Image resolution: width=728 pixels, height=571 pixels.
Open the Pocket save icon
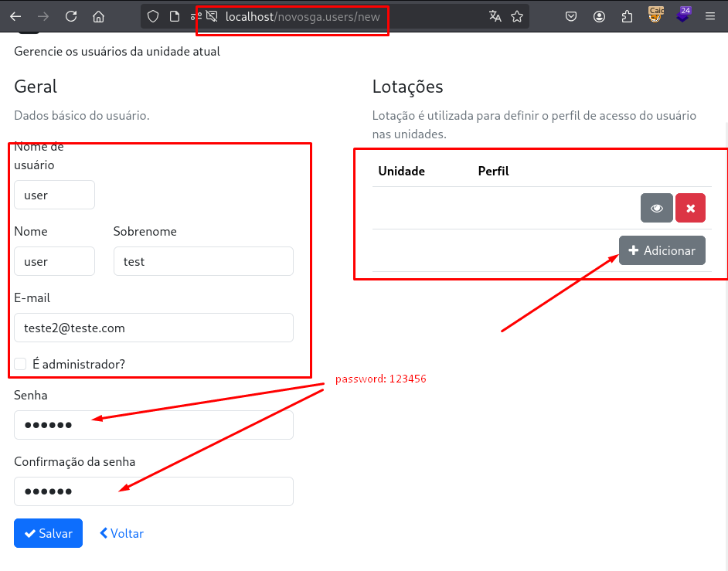click(x=571, y=16)
